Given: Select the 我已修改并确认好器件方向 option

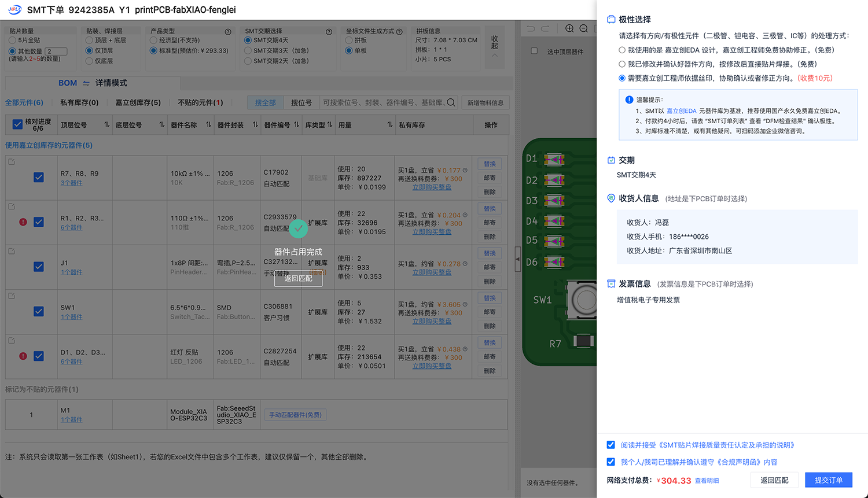Looking at the screenshot, I should pos(622,64).
